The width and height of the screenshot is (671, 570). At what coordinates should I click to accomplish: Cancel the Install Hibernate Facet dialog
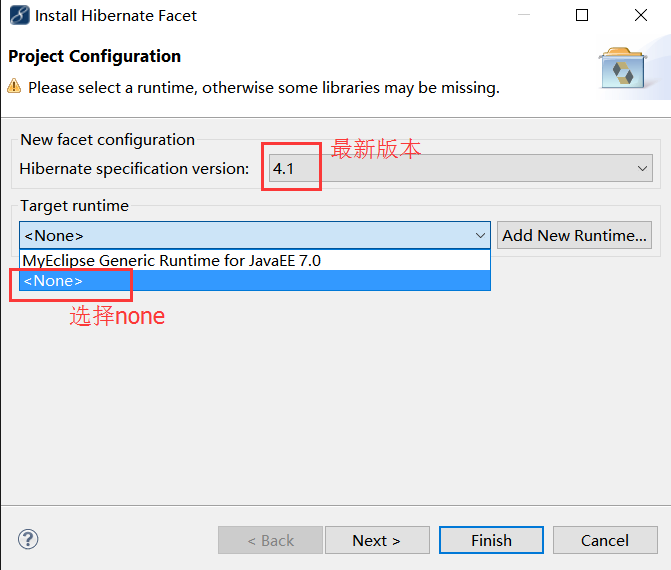(605, 540)
